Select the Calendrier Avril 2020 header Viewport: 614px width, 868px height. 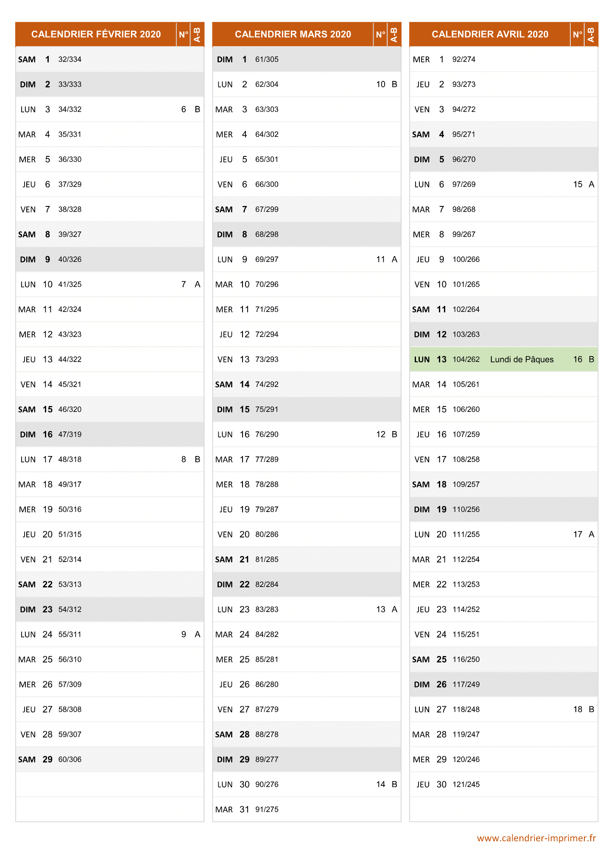click(x=490, y=34)
